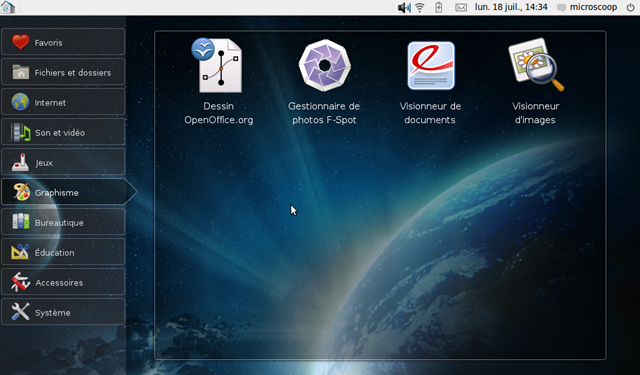Open the Système category
The image size is (640, 375).
[63, 312]
